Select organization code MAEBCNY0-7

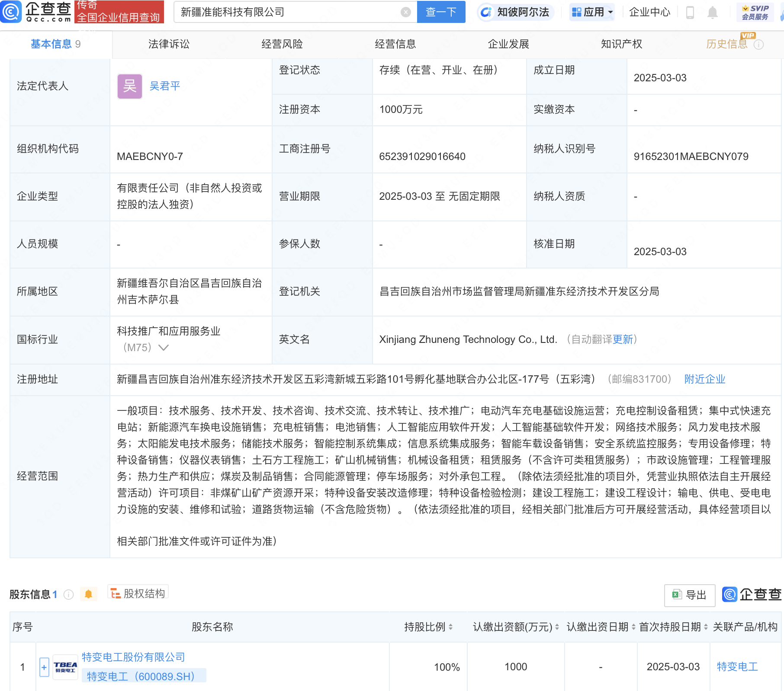pyautogui.click(x=150, y=157)
